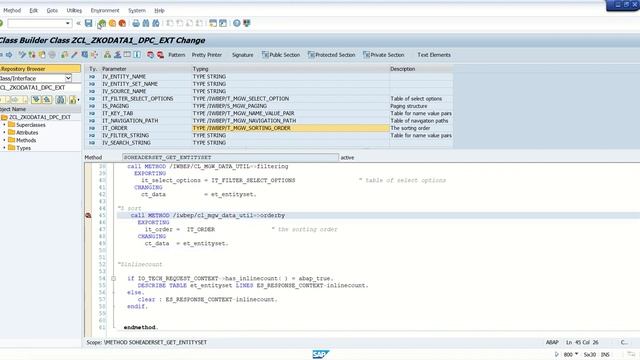Click the Create New Session window icon

(x=213, y=23)
